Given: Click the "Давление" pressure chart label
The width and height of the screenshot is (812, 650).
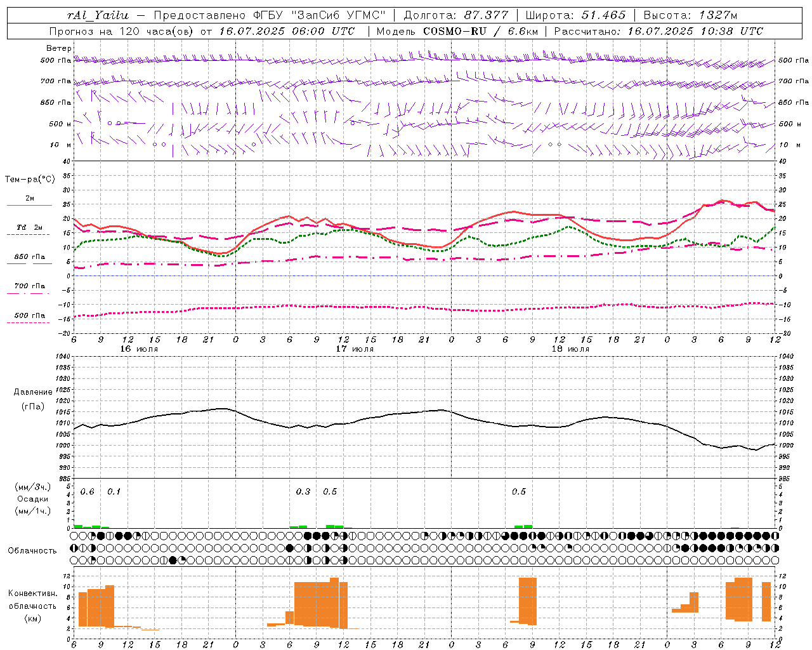Looking at the screenshot, I should tap(33, 392).
